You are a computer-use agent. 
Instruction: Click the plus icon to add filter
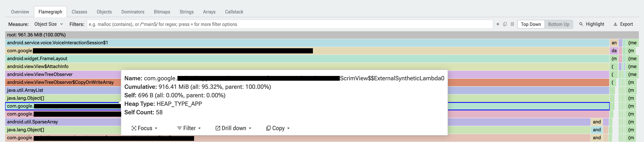click(498, 24)
